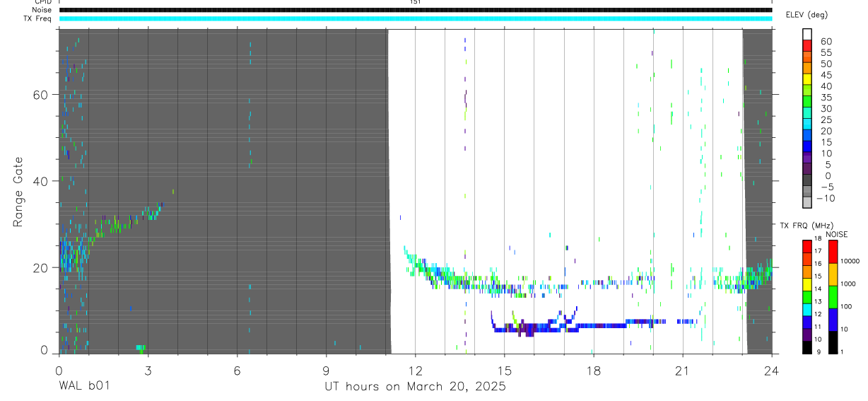The height and width of the screenshot is (401, 868).
Task: Click the "25" label on the ELEV scale
Action: pos(826,120)
